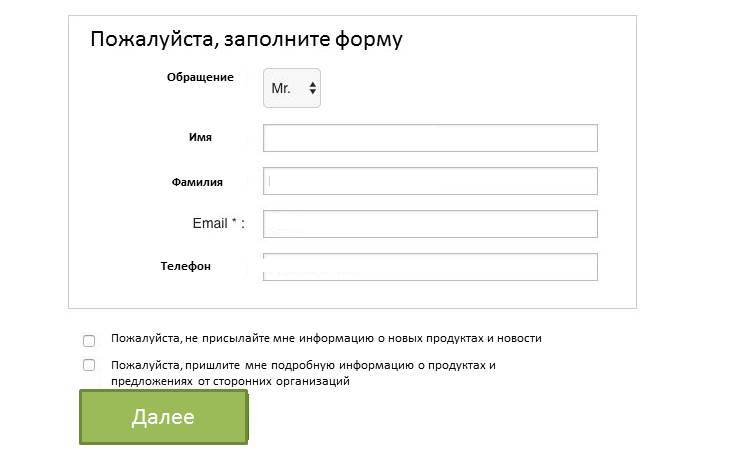Image resolution: width=731 pixels, height=456 pixels.
Task: Click the Обращение field label
Action: 200,77
